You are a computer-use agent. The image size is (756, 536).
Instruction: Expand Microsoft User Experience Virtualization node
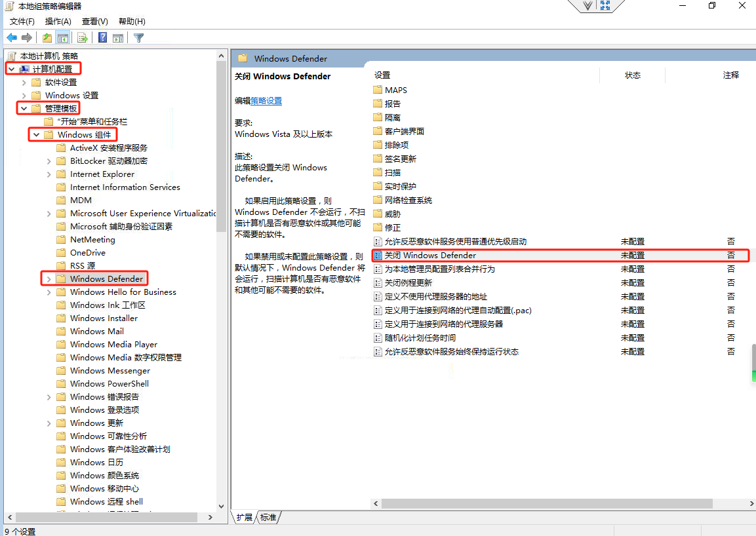49,213
